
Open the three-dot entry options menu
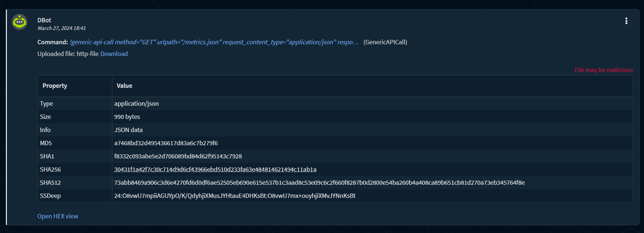(626, 21)
